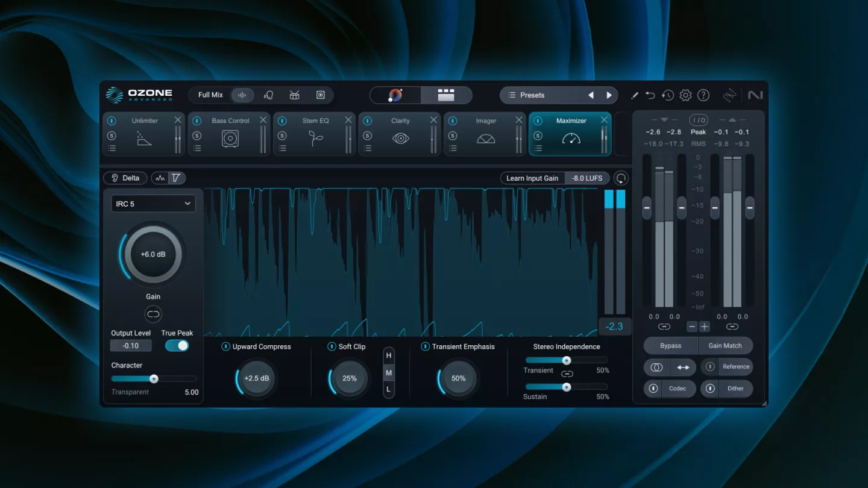Go to next preset arrow
This screenshot has width=868, height=488.
(609, 95)
